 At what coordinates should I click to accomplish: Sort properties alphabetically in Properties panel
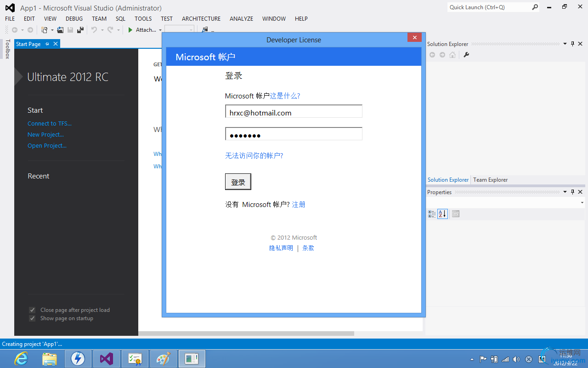(x=442, y=213)
